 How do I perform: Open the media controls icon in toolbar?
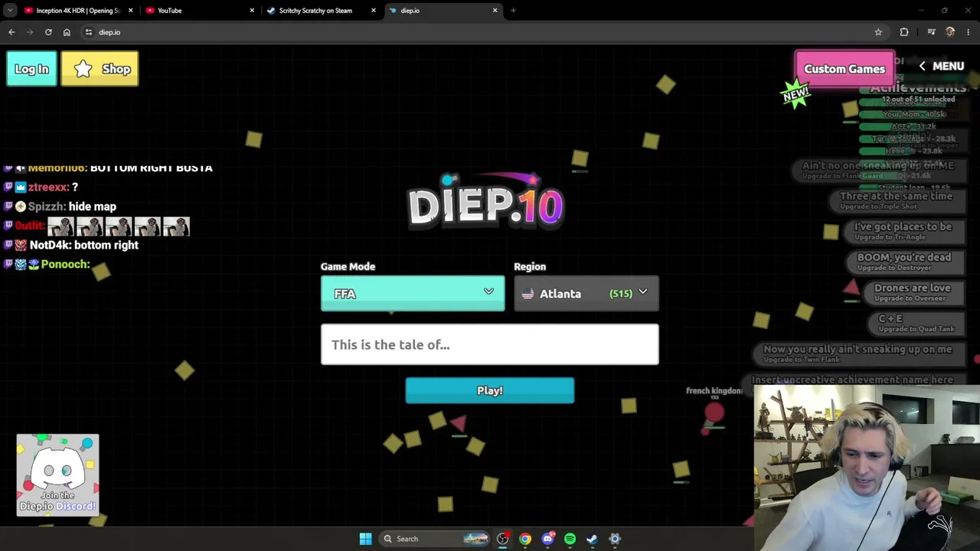click(x=931, y=32)
